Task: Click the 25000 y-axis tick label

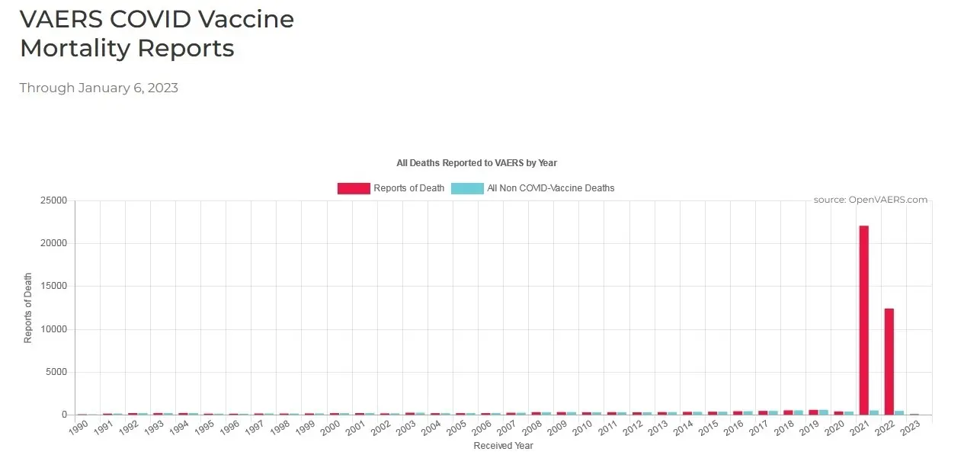Action: pos(53,200)
